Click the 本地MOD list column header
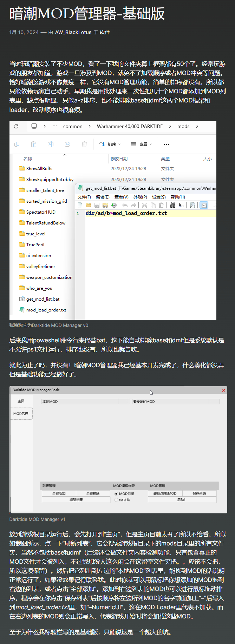Viewport: 235px width, 644px height. pos(80,402)
